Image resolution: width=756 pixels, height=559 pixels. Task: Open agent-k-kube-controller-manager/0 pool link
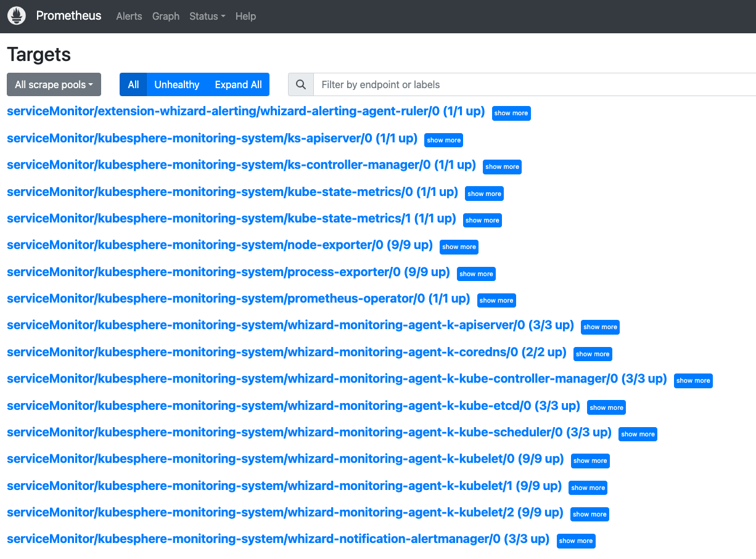click(x=337, y=379)
